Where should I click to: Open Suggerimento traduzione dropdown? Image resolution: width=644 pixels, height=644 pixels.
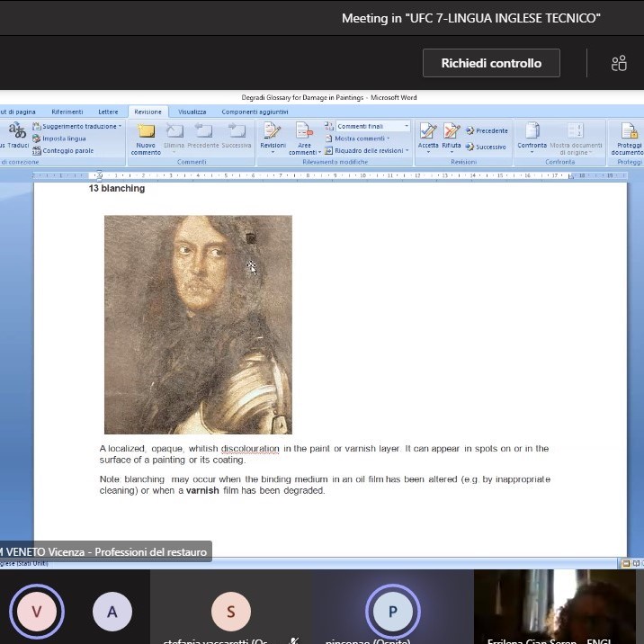[x=77, y=126]
